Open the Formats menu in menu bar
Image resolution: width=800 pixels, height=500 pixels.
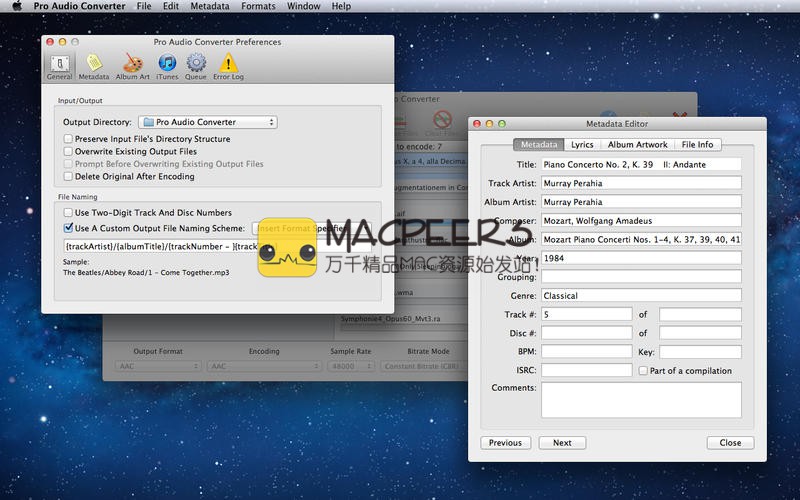pos(258,6)
